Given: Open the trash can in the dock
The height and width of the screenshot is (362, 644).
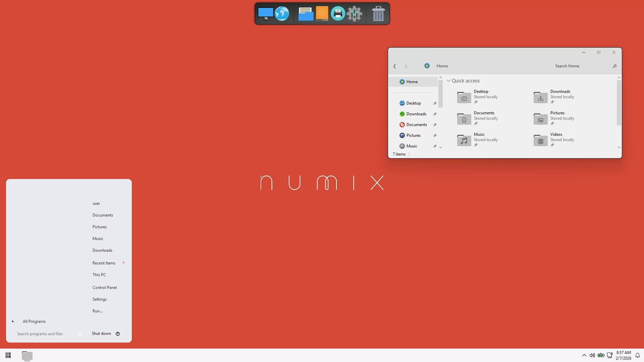Looking at the screenshot, I should coord(378,14).
